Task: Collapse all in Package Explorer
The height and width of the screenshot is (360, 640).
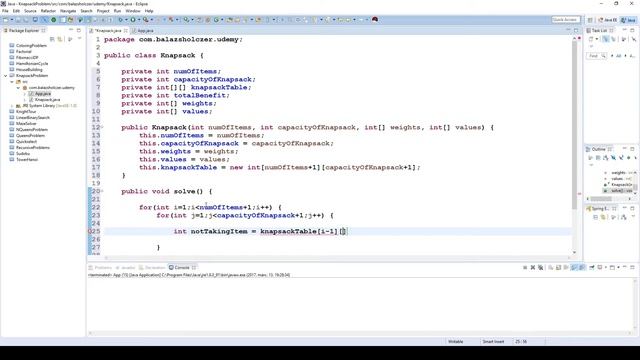Action: pyautogui.click(x=52, y=39)
